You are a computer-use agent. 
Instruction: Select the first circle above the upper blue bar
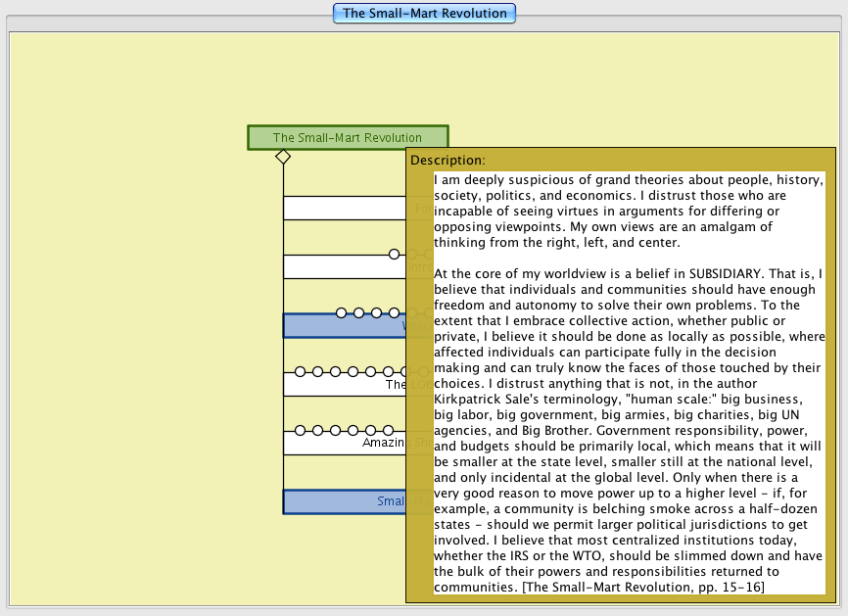coord(342,312)
